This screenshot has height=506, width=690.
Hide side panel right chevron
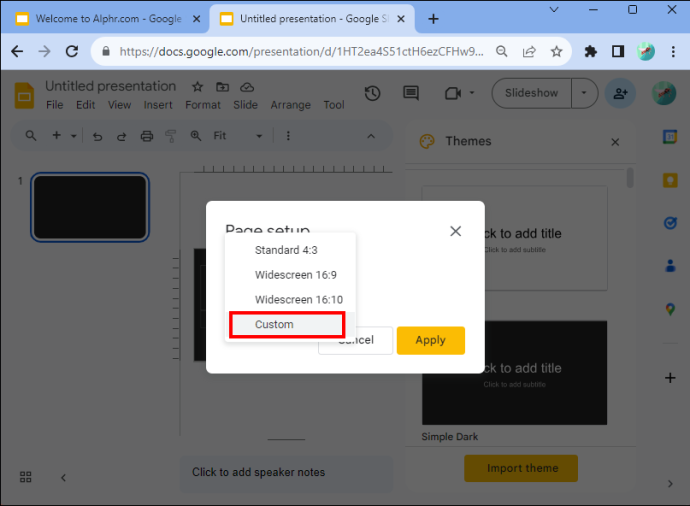(670, 484)
